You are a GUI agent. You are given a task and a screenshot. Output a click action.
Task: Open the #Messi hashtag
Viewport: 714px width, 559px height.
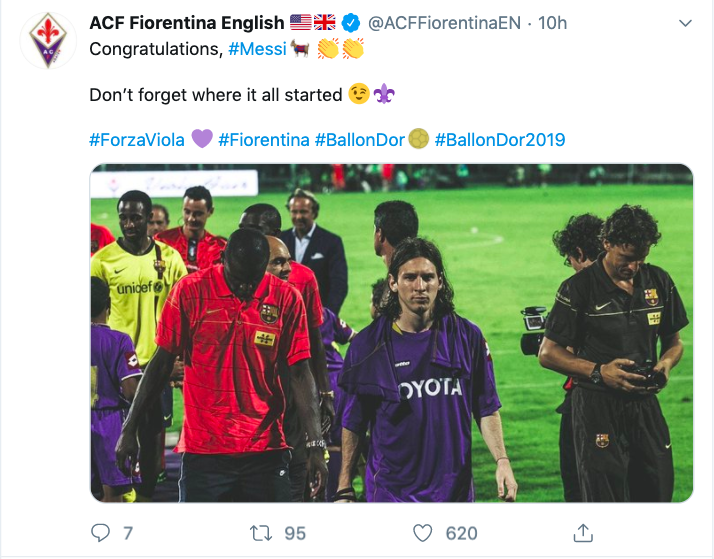tap(257, 49)
